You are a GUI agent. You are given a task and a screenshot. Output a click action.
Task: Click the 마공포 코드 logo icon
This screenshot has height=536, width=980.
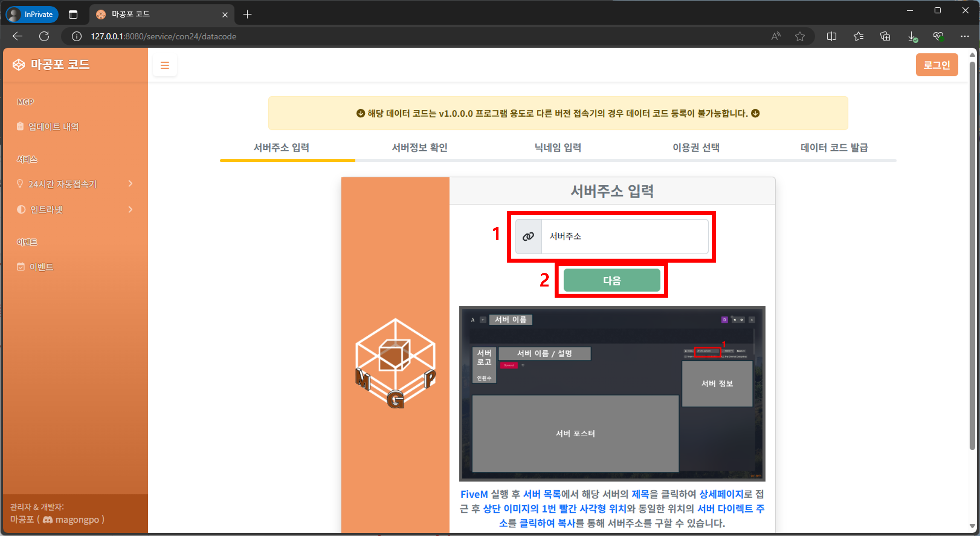pyautogui.click(x=19, y=64)
